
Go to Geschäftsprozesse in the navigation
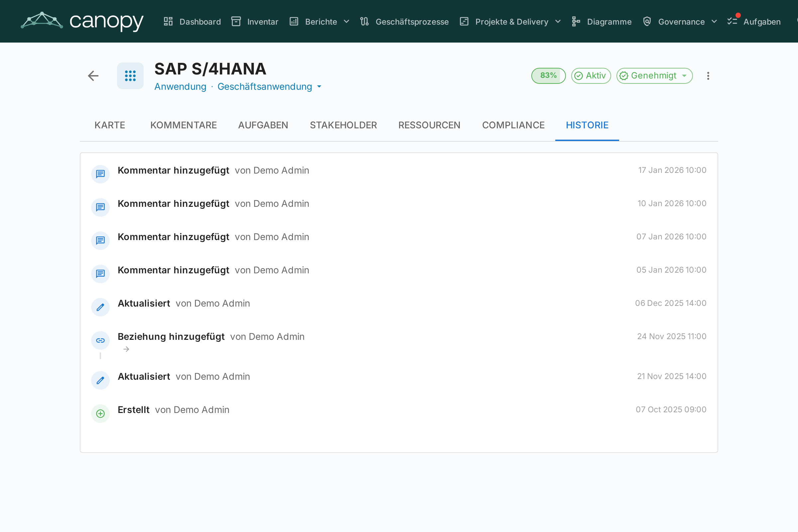click(404, 21)
